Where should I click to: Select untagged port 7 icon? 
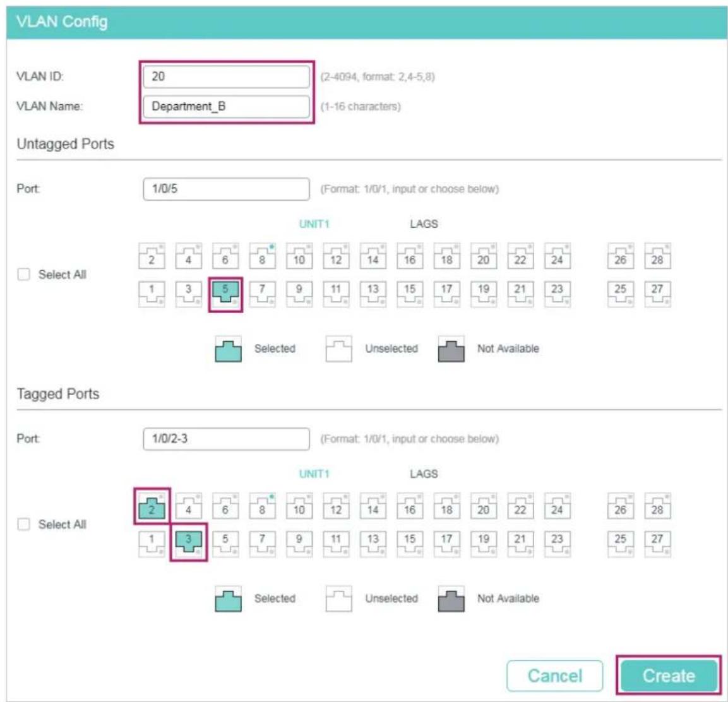click(262, 294)
